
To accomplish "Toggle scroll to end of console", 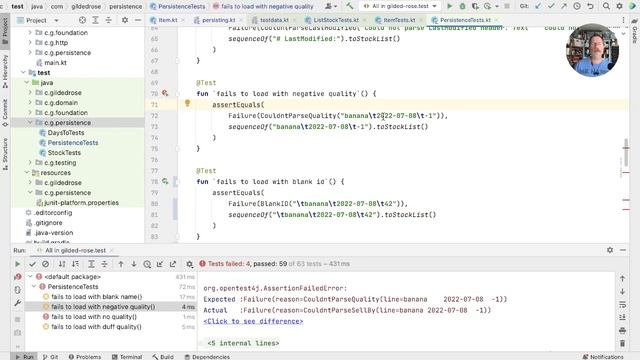I will click(622, 317).
